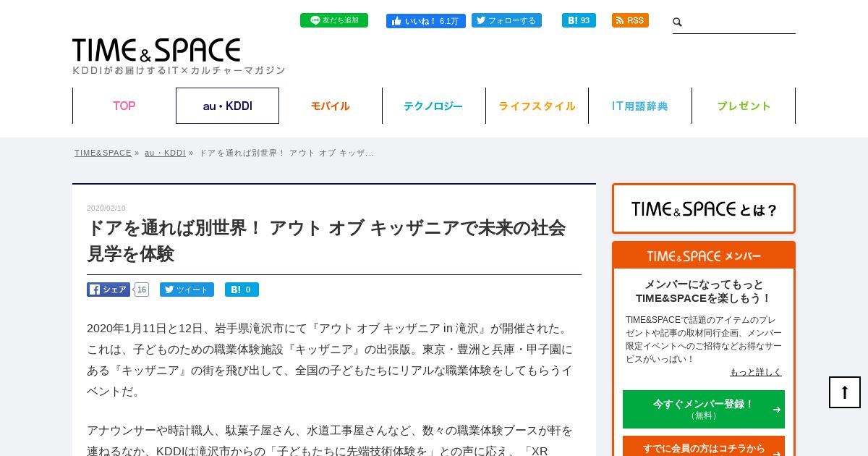
Task: Click the TIME&SPACE メンバー header
Action: 704,256
